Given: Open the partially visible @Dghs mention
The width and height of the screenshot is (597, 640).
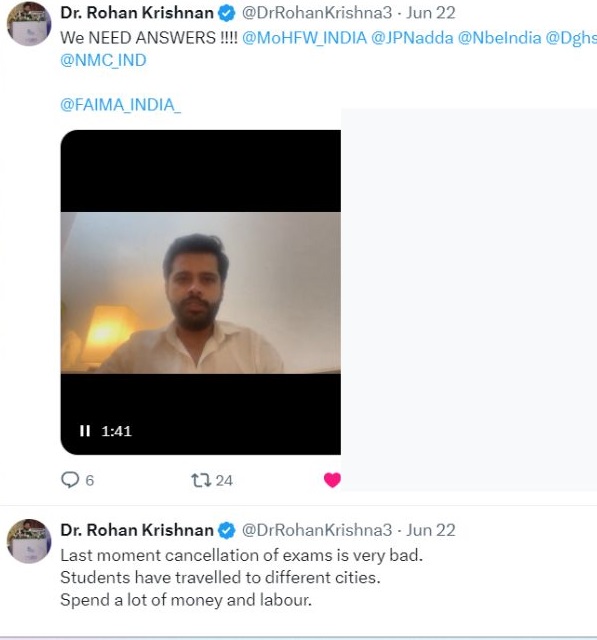Looking at the screenshot, I should 571,38.
